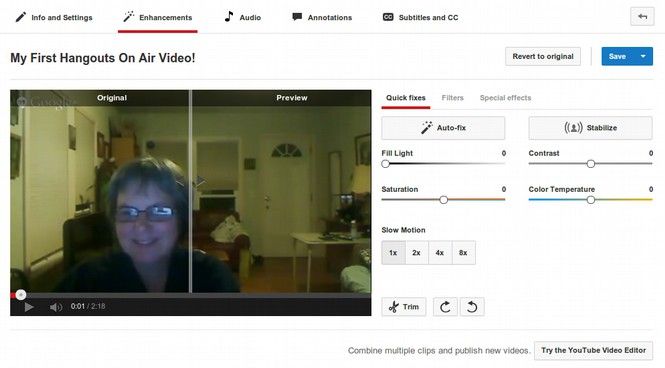665x368 pixels.
Task: Select 2x slow motion speed
Action: [x=416, y=253]
